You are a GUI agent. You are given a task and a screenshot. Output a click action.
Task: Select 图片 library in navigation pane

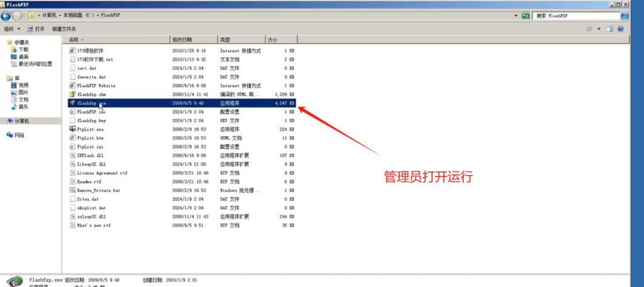click(x=23, y=92)
